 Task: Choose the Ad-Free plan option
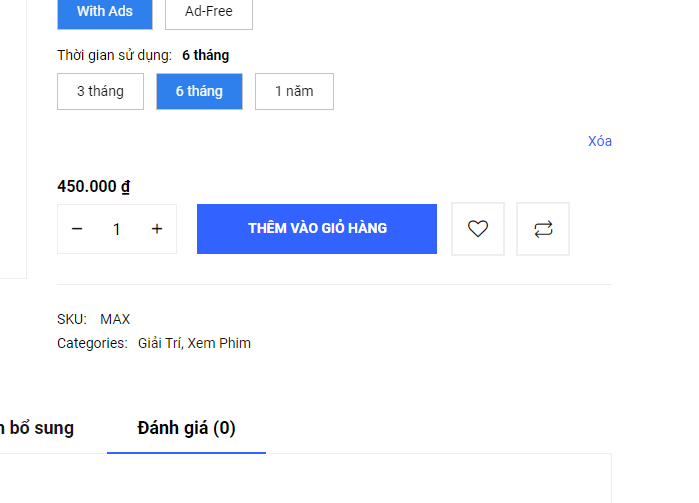point(209,12)
